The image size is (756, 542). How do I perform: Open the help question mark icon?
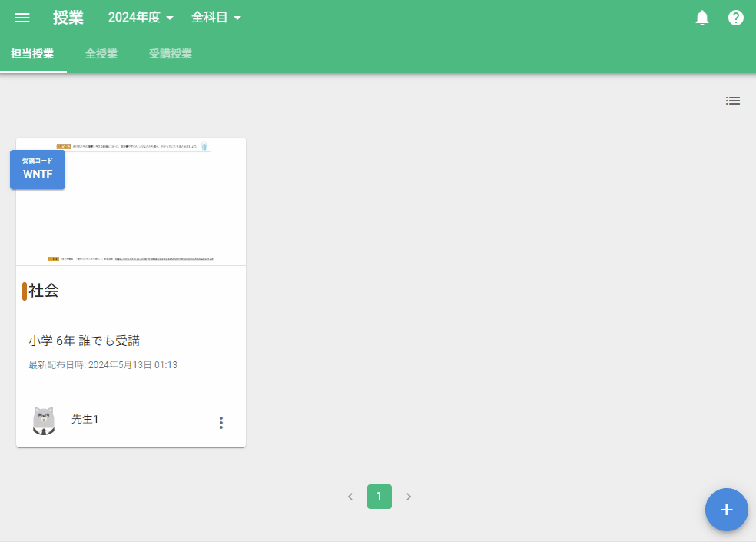(736, 18)
